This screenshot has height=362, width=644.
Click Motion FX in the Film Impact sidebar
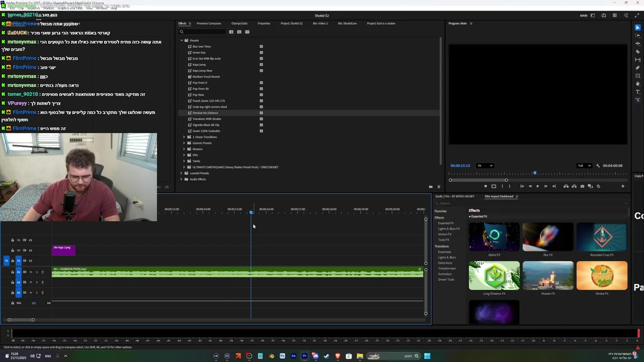pos(445,234)
